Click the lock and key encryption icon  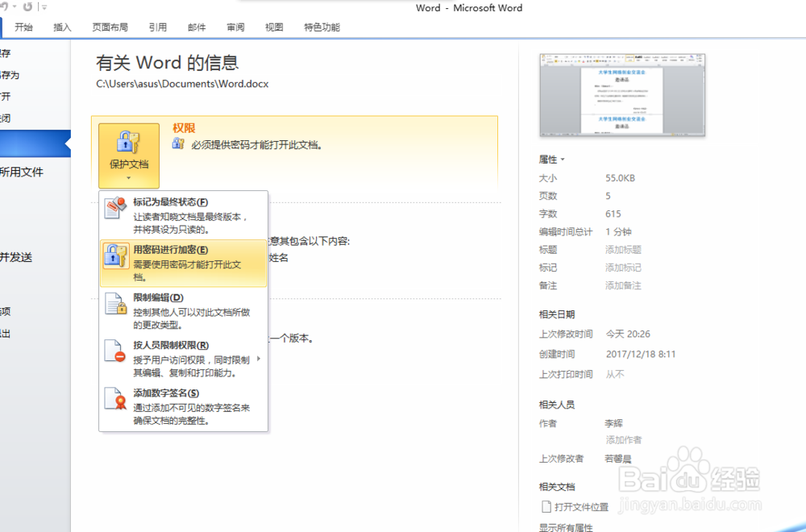(116, 256)
